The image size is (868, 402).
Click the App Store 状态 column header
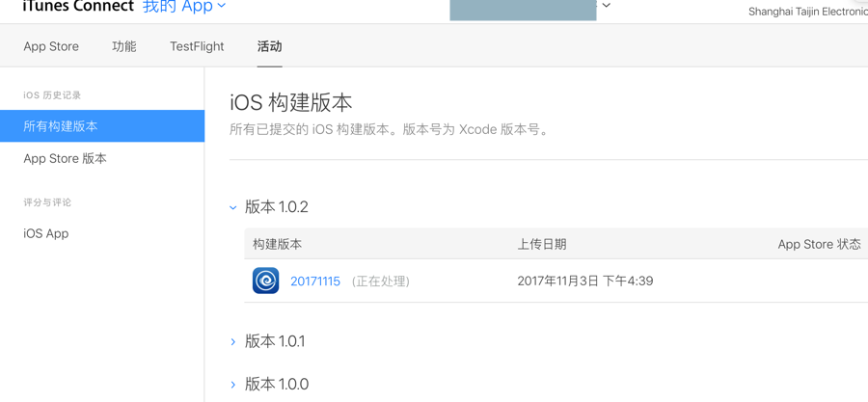point(819,244)
